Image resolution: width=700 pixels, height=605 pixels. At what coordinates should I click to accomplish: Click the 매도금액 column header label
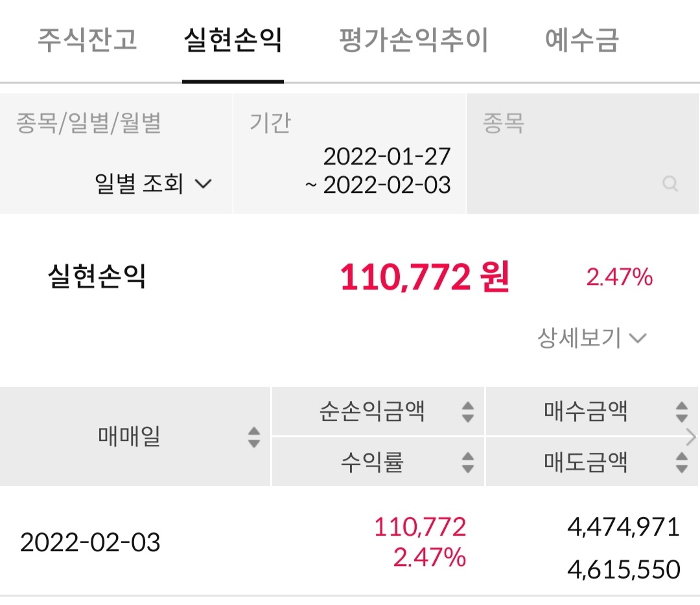tap(585, 462)
